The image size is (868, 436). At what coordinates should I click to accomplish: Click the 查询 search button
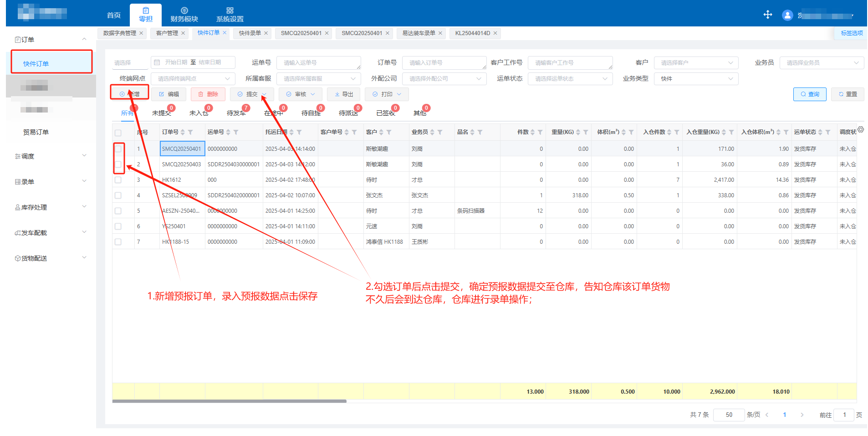pyautogui.click(x=809, y=94)
